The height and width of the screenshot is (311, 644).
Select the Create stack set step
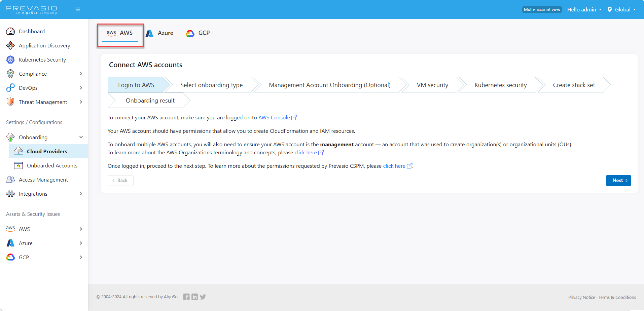[574, 85]
